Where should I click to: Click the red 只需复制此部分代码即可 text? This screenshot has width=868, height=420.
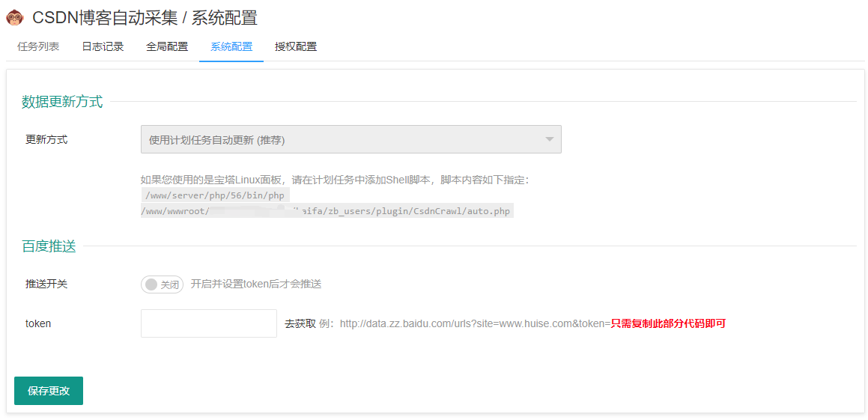click(x=668, y=323)
